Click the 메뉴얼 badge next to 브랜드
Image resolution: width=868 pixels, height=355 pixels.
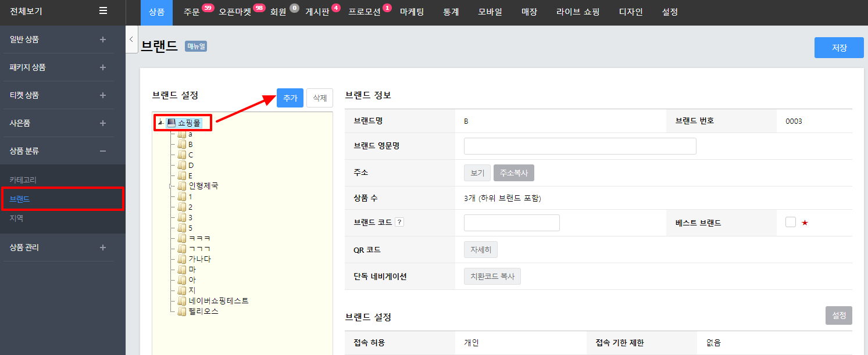196,46
